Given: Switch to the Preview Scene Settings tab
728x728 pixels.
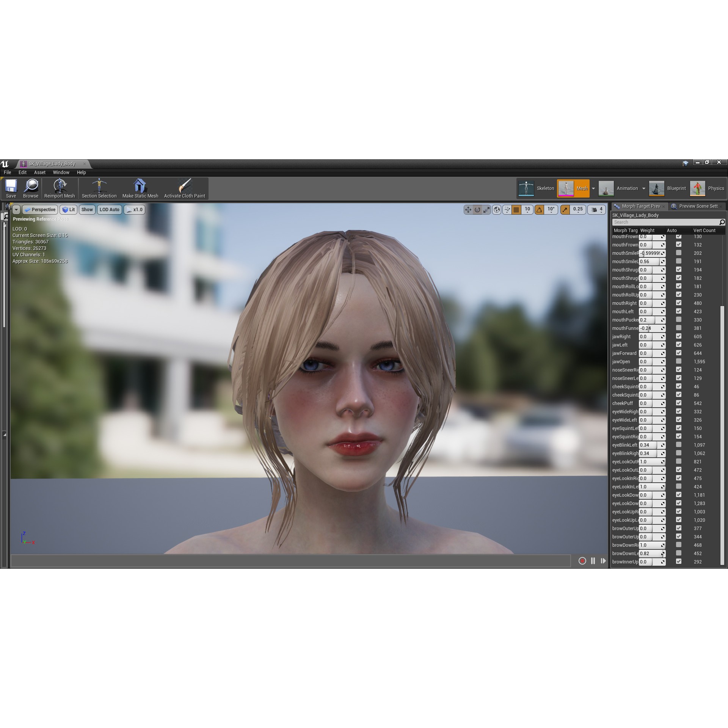Looking at the screenshot, I should click(x=698, y=206).
